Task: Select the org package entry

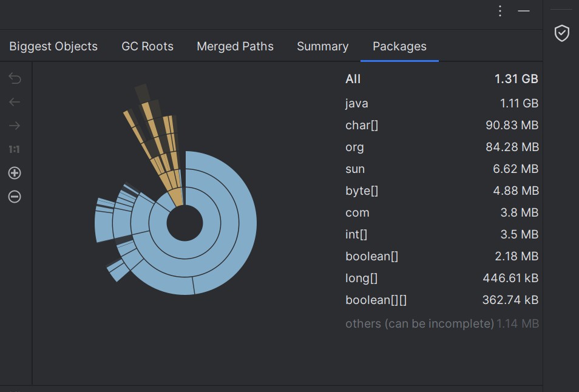Action: pos(442,147)
